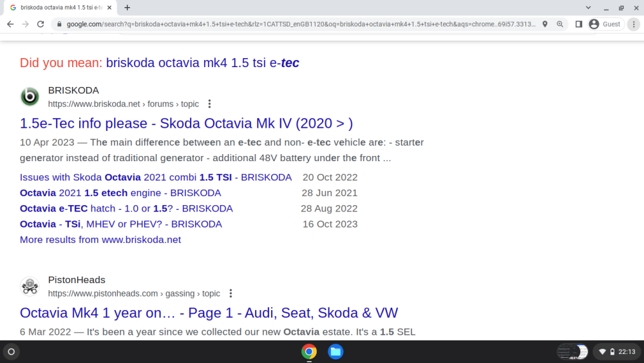The image size is (644, 363).
Task: Open the ChromeOS launcher button
Action: pos(12,351)
